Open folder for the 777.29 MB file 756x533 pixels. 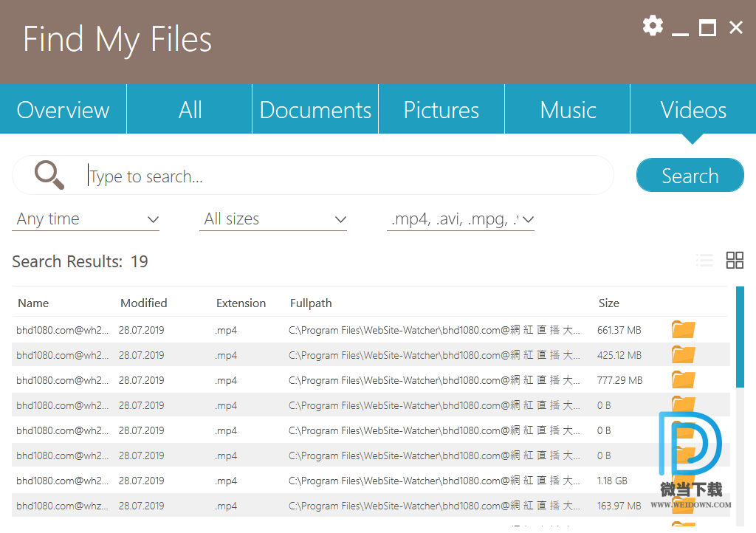pyautogui.click(x=683, y=379)
